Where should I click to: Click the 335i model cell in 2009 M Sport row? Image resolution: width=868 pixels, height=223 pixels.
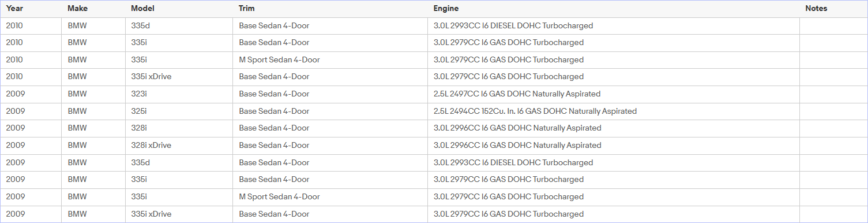(x=179, y=196)
